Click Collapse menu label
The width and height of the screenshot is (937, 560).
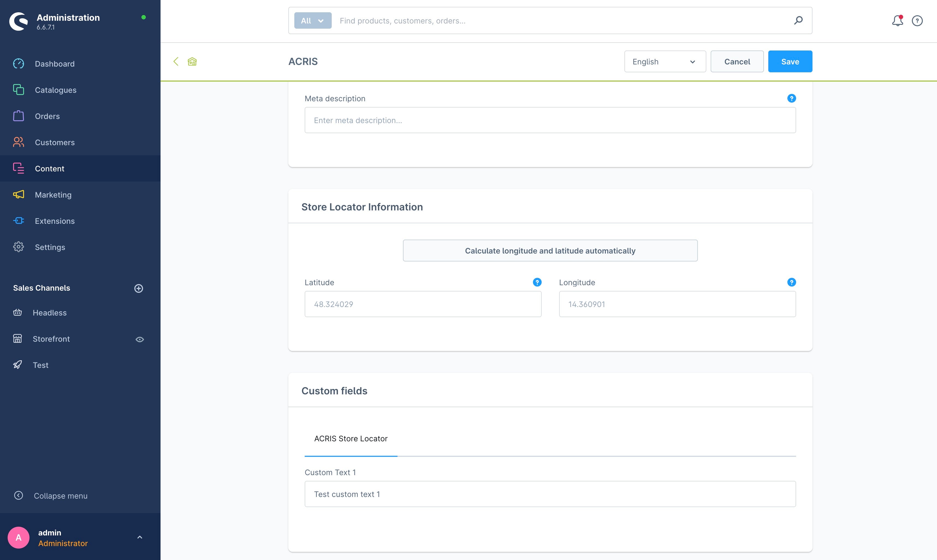click(60, 496)
